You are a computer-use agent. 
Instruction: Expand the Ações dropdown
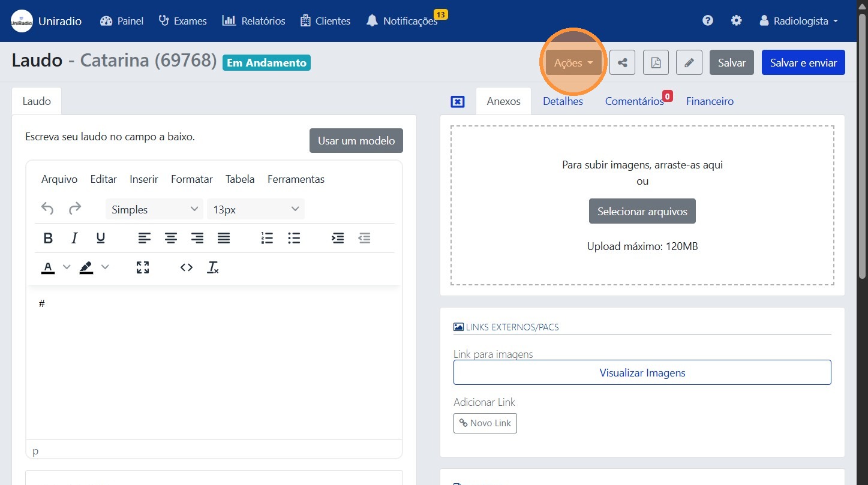573,63
